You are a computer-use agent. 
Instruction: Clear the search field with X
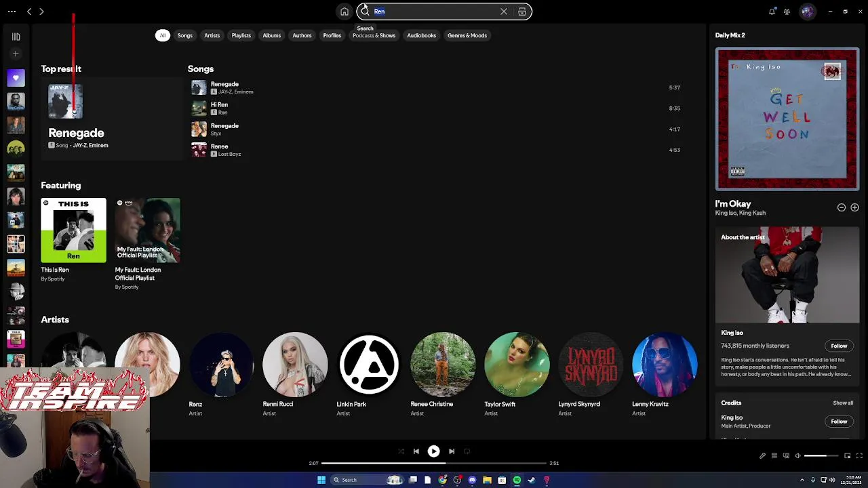(504, 12)
